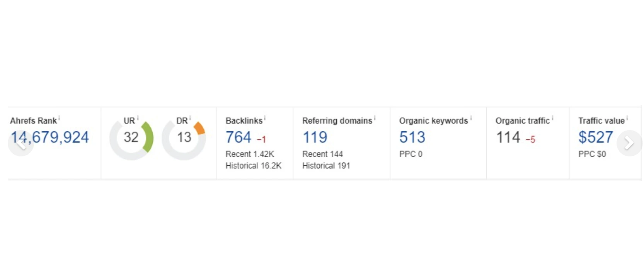
Task: Go to next slide with right arrow
Action: coord(629,143)
